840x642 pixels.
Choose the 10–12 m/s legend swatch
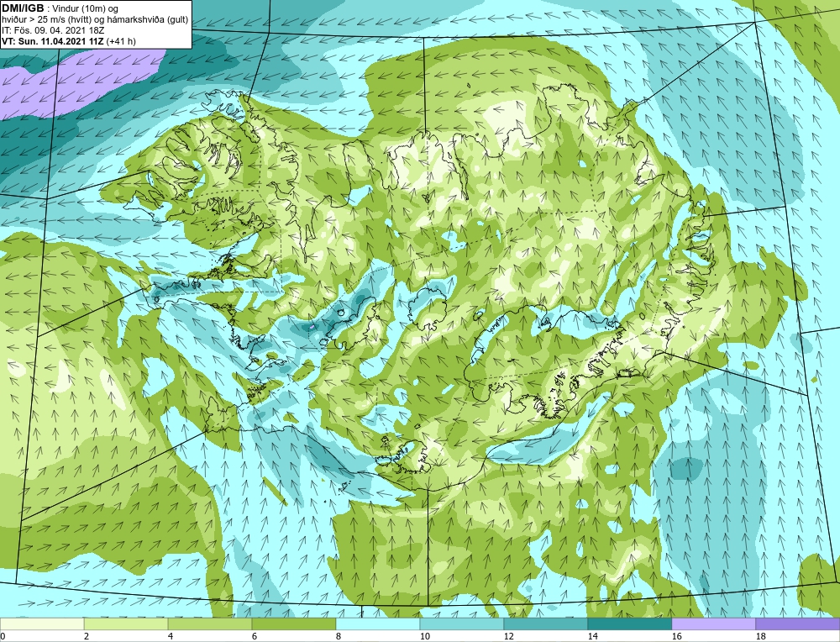click(x=462, y=624)
